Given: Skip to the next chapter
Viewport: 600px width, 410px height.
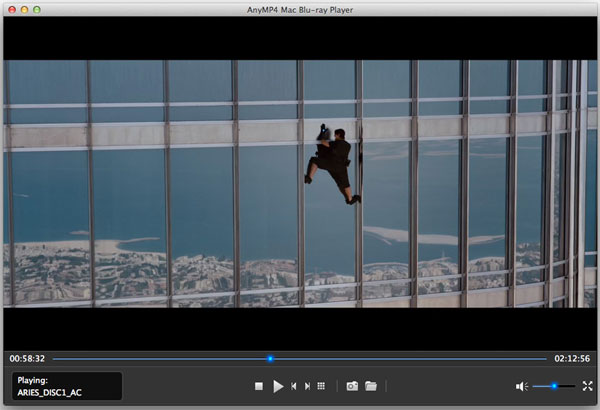Looking at the screenshot, I should tap(307, 386).
